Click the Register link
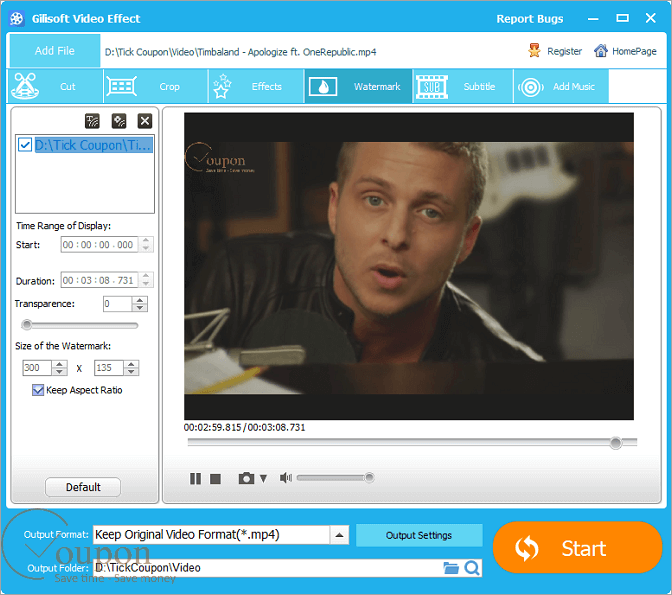672x595 pixels. coord(564,51)
